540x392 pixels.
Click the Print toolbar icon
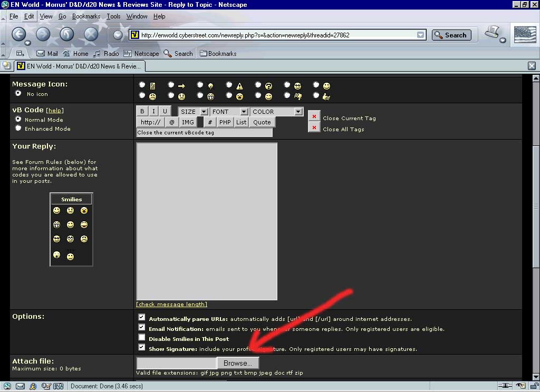pyautogui.click(x=493, y=33)
